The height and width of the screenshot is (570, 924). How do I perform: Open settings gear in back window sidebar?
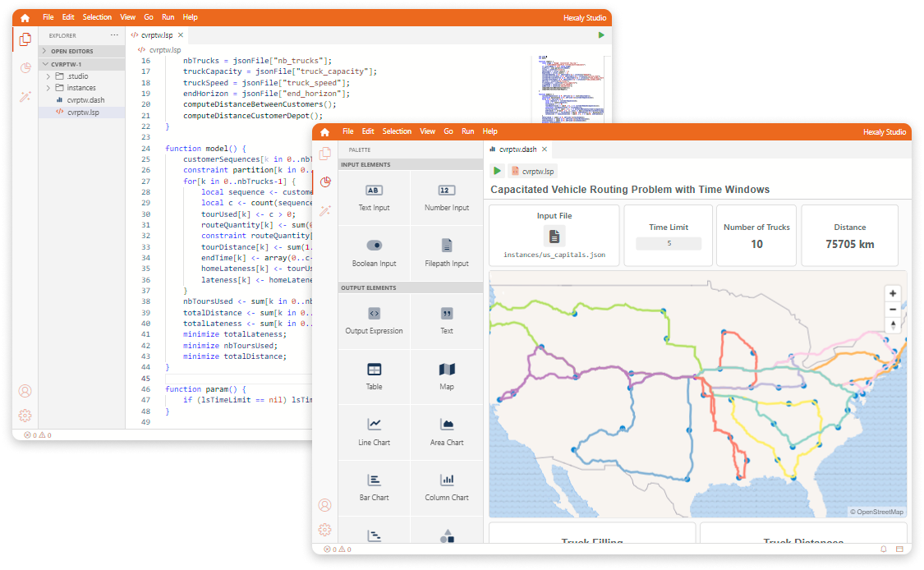(25, 416)
